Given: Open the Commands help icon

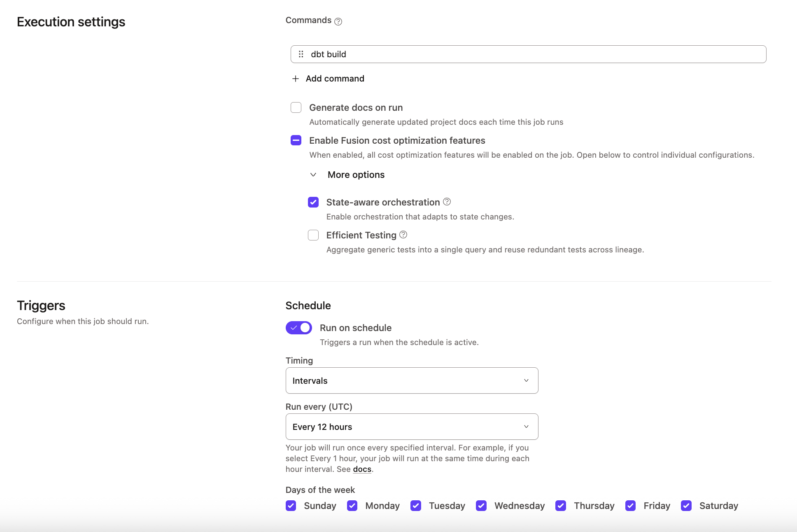Looking at the screenshot, I should (x=338, y=20).
